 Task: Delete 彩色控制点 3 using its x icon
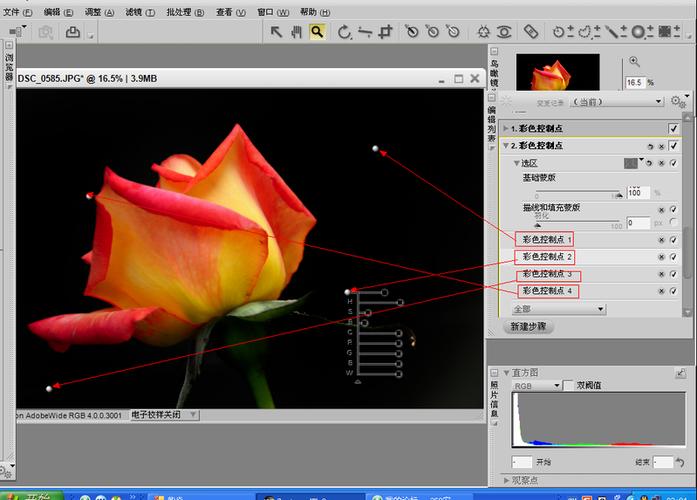661,274
